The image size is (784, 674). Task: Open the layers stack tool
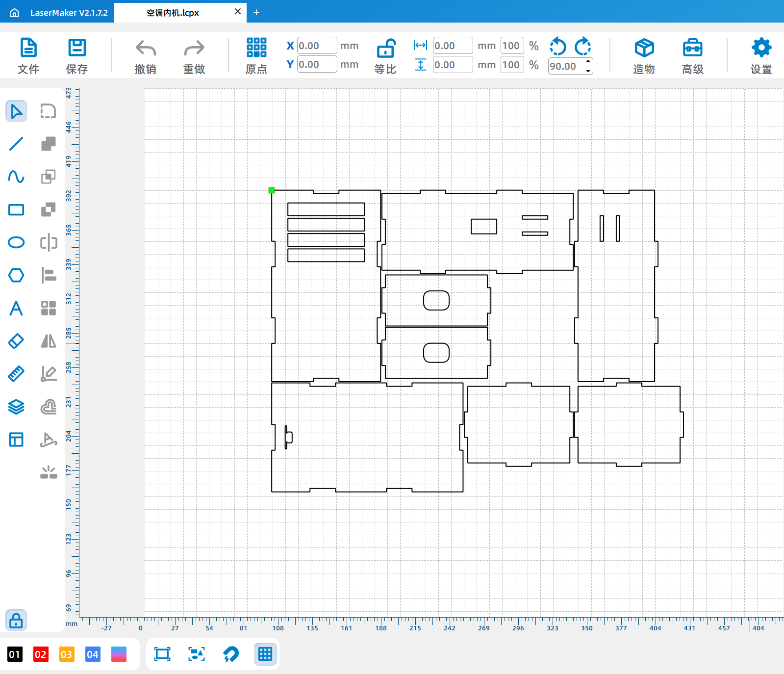[x=16, y=407]
